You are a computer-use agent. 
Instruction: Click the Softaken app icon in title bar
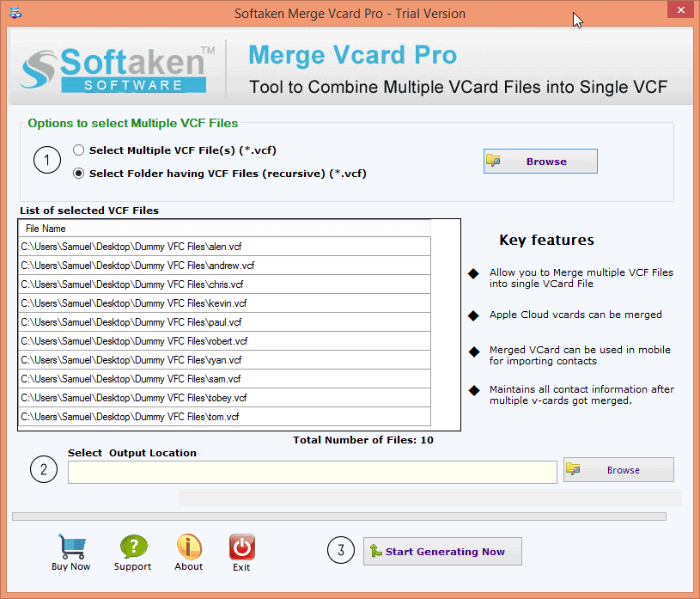(x=15, y=13)
